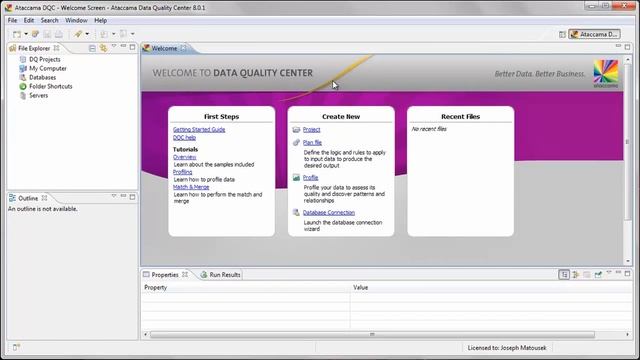
Task: Open the File menu
Action: 13,20
